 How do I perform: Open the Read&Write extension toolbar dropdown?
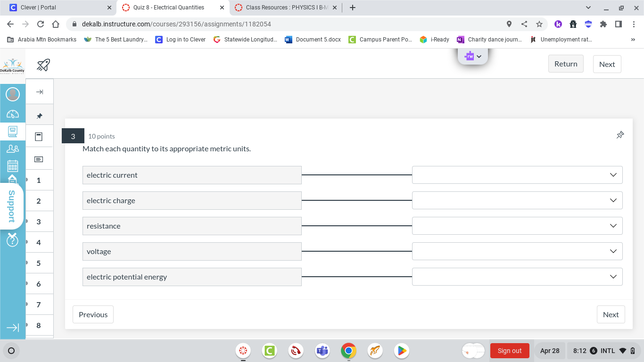click(x=473, y=56)
